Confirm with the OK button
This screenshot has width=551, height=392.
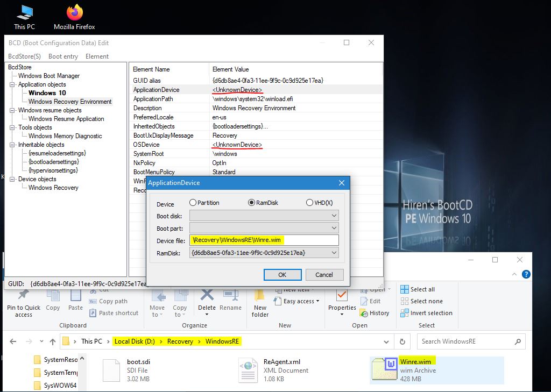point(282,274)
